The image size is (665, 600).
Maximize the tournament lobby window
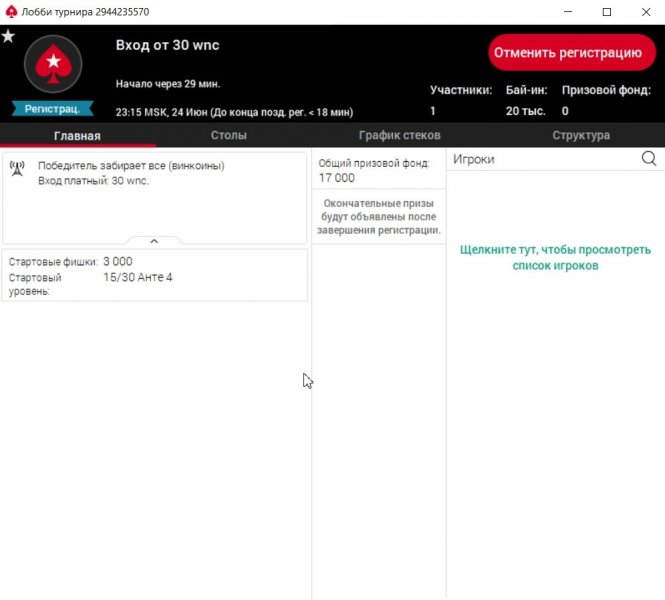(x=606, y=12)
